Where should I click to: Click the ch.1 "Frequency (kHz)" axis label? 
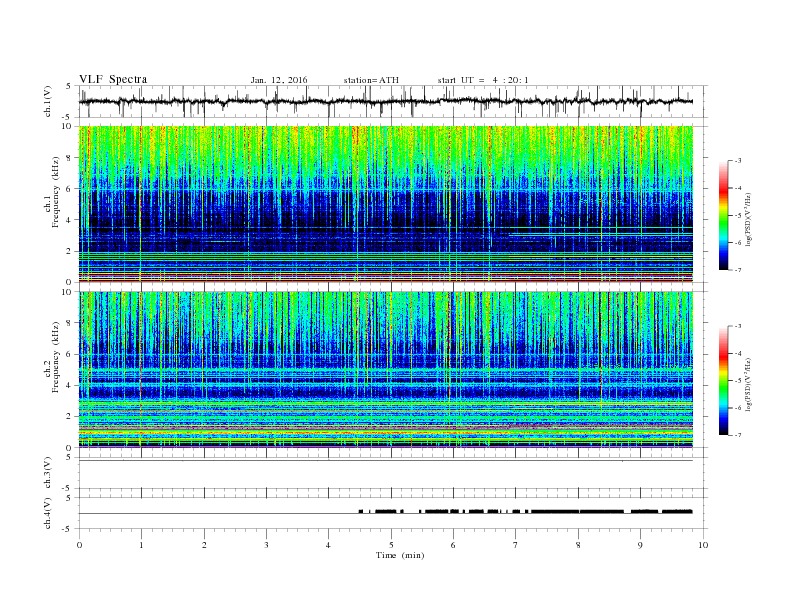click(x=56, y=192)
